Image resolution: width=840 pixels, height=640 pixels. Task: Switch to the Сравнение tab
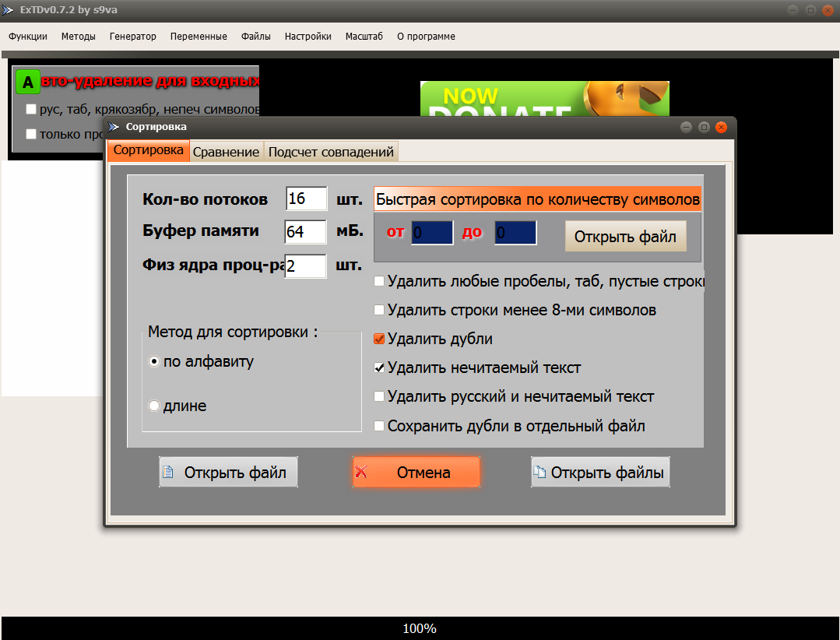[226, 152]
